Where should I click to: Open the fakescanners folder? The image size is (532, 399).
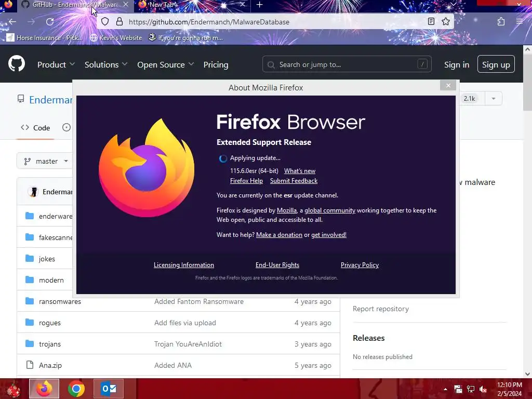click(56, 237)
